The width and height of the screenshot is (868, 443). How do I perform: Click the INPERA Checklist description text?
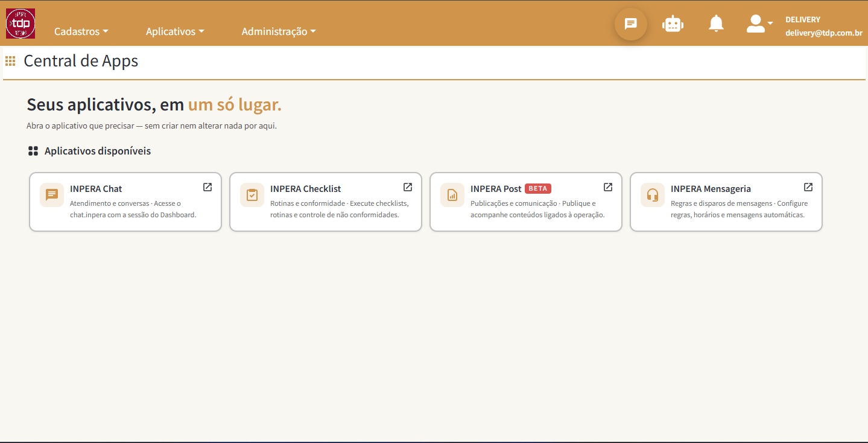(340, 209)
